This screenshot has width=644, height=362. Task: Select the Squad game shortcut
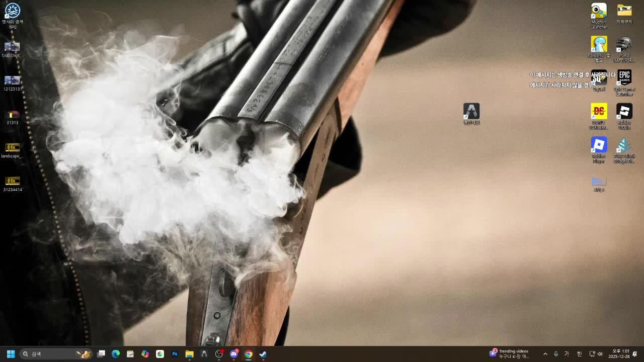(599, 80)
